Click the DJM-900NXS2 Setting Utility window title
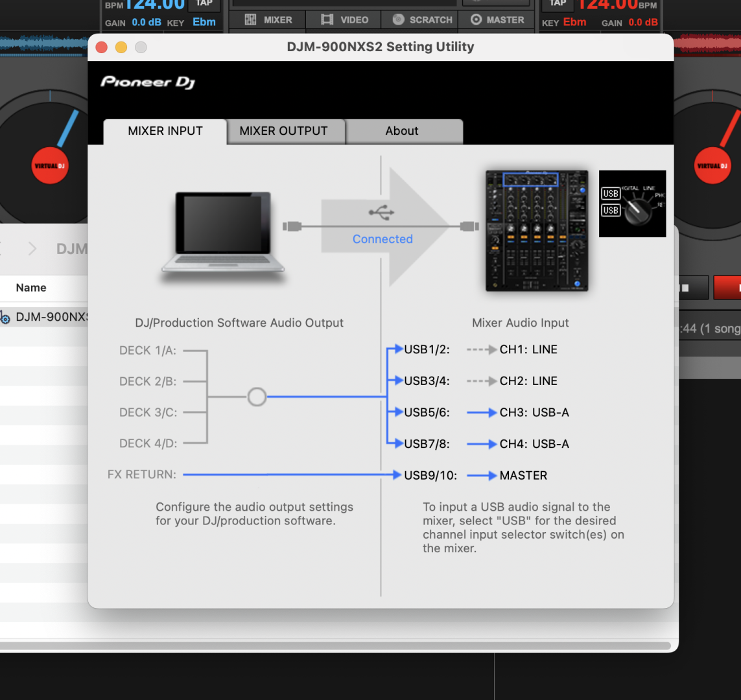Screen dimensions: 741x700 [x=381, y=47]
